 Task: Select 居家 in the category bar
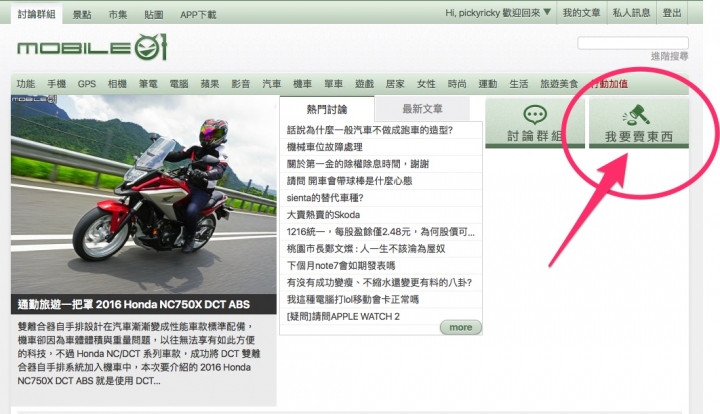(395, 84)
